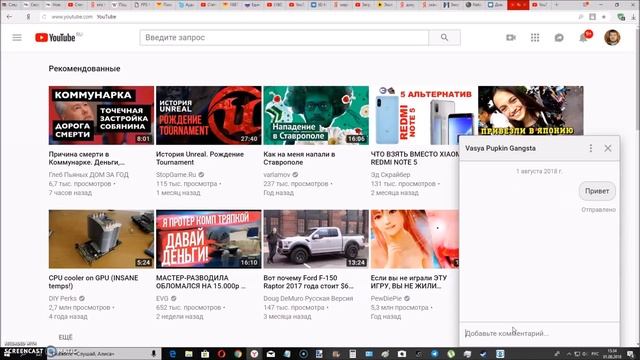Expand more recommendations with ЕЩЁ
Image resolution: width=640 pixels, height=360 pixels.
65,337
